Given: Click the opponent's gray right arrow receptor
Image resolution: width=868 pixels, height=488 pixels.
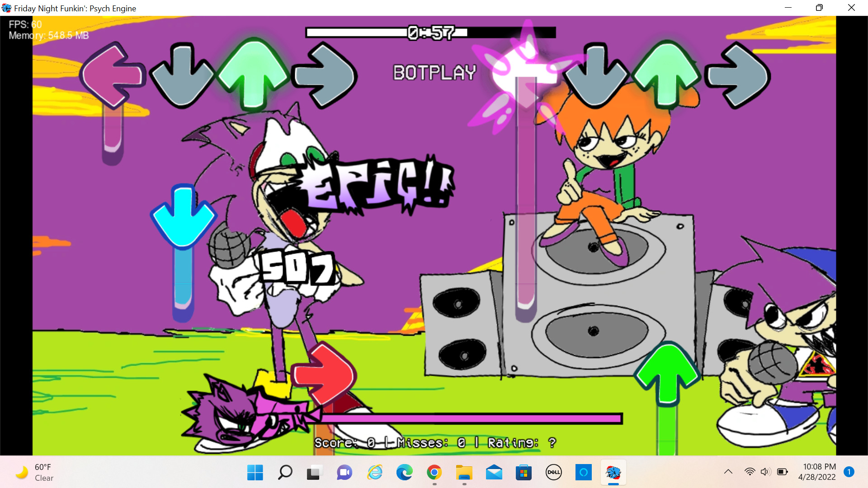Looking at the screenshot, I should [x=324, y=75].
